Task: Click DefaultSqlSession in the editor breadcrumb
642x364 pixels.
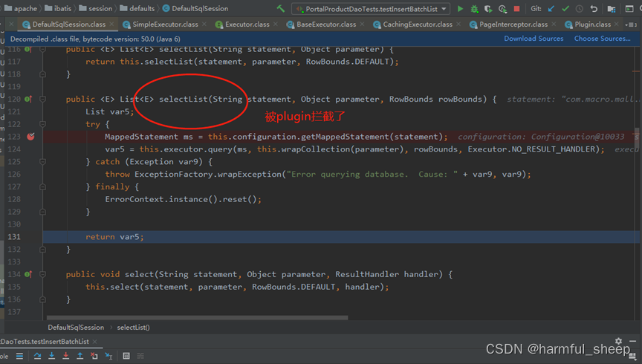Action: click(76, 327)
